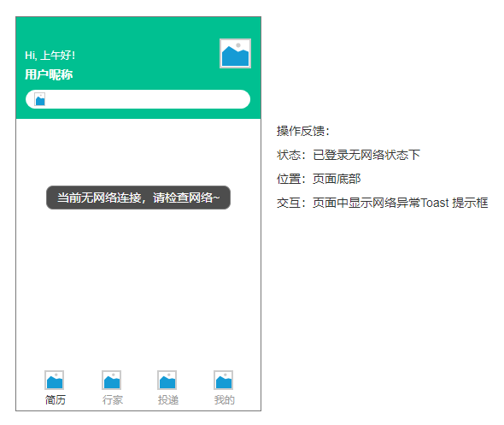
Task: Switch to the 投递 tab label
Action: click(168, 400)
